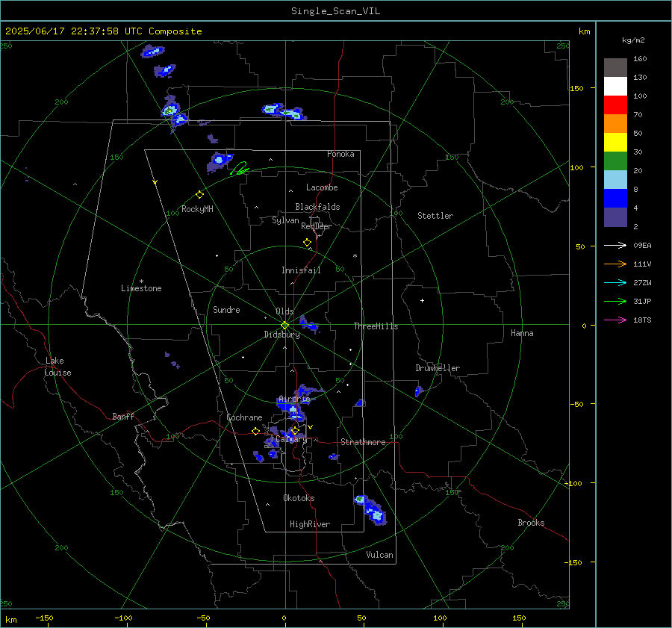The height and width of the screenshot is (628, 672).
Task: Click the Banff town label
Action: tap(123, 417)
